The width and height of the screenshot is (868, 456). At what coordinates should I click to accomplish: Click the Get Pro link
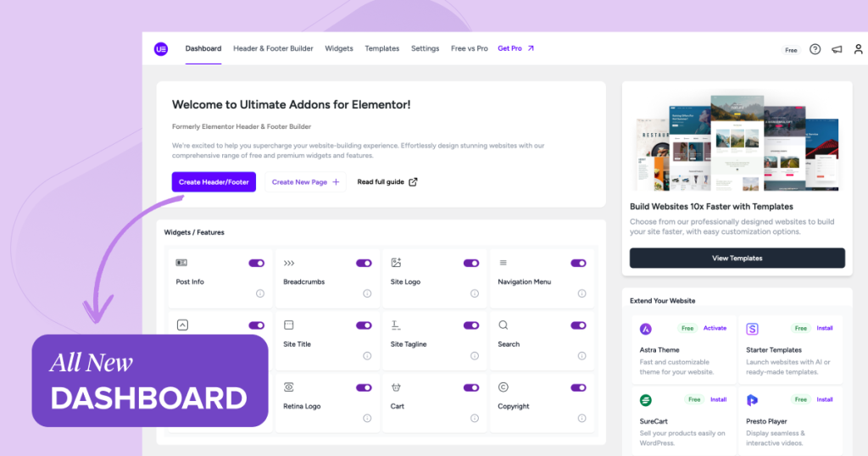(515, 48)
